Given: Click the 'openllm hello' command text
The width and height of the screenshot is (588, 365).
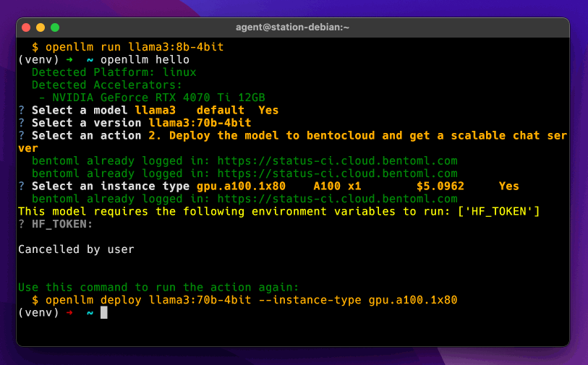Looking at the screenshot, I should point(145,60).
